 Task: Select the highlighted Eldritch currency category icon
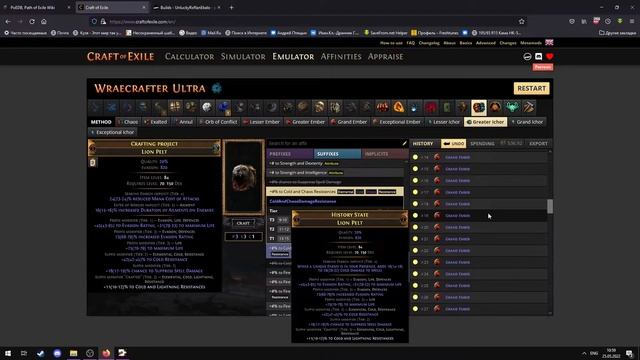(478, 107)
